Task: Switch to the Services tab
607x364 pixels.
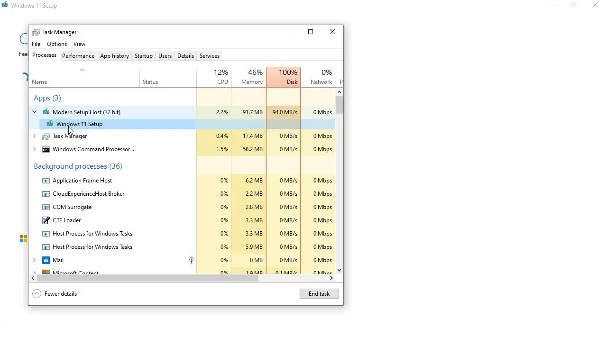Action: (210, 56)
